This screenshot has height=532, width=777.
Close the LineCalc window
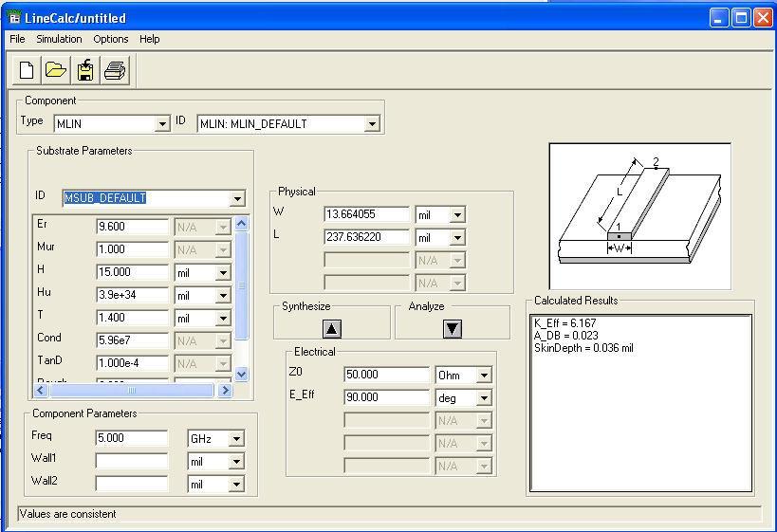[763, 18]
